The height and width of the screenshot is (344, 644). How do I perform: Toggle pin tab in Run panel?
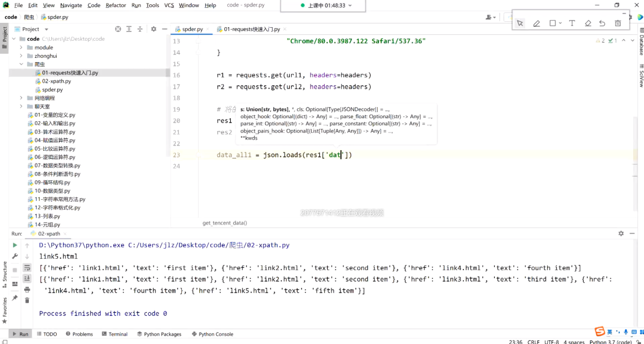[x=15, y=297]
